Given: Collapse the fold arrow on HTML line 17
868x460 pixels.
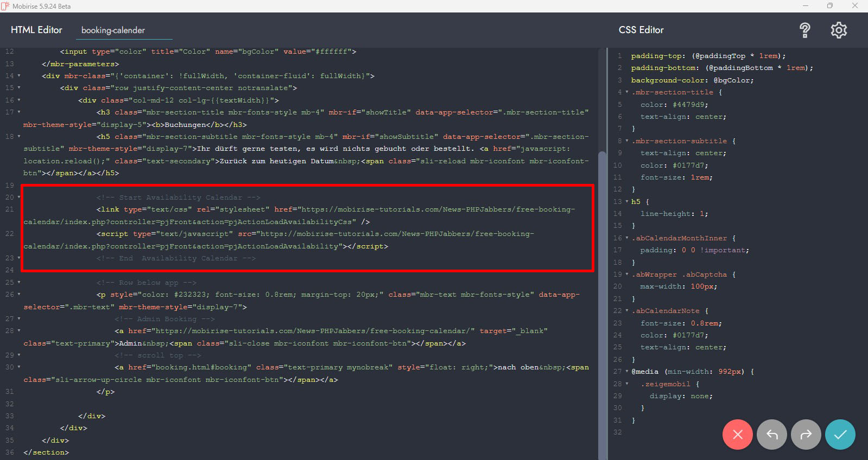Looking at the screenshot, I should [19, 112].
